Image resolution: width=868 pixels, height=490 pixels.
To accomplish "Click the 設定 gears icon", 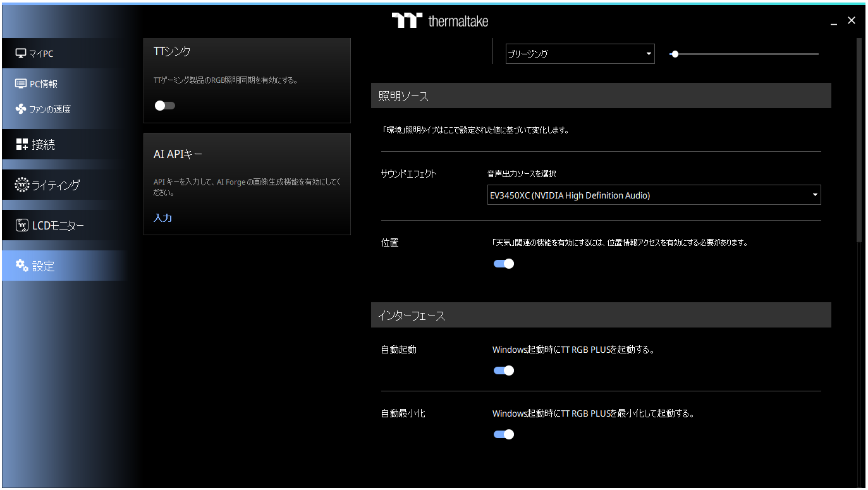I will (22, 265).
